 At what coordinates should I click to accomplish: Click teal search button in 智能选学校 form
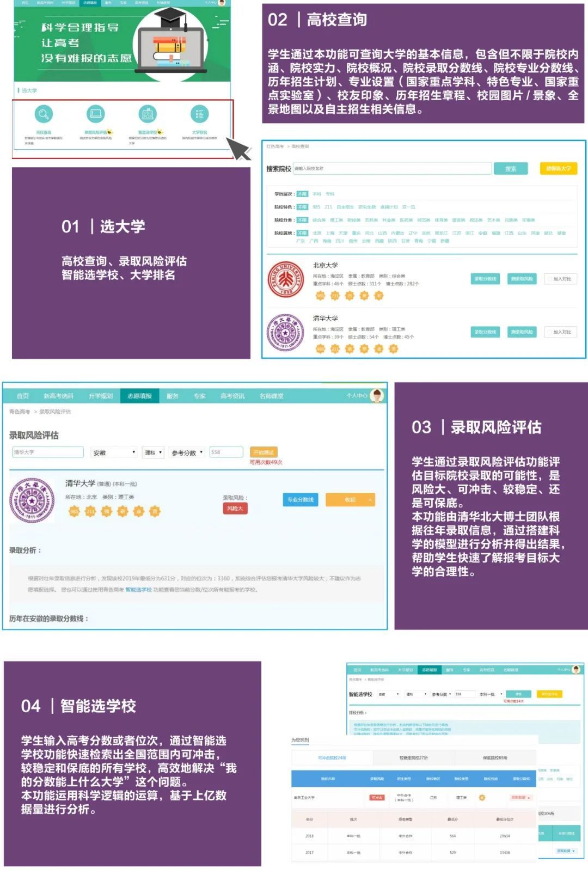518,694
